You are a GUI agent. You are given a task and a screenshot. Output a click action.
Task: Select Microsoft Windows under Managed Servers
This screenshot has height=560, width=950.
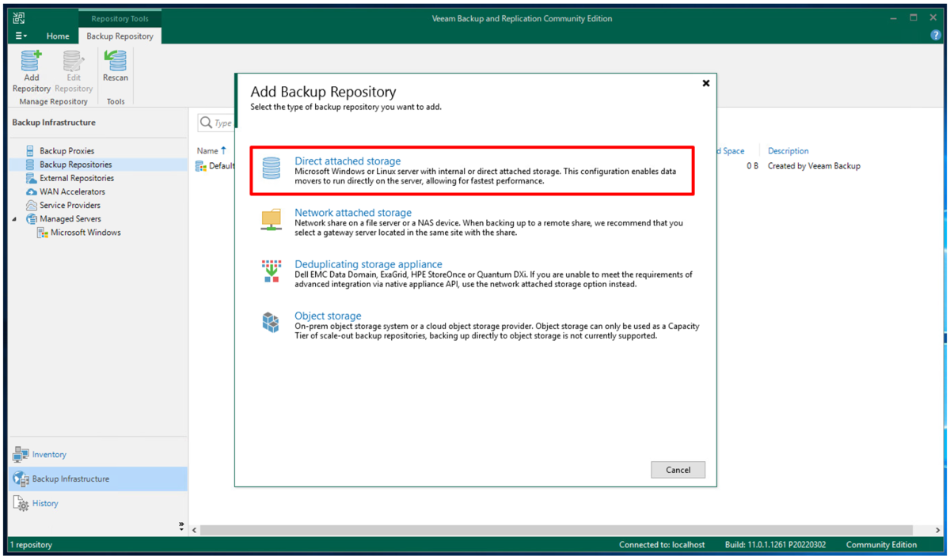tap(85, 233)
